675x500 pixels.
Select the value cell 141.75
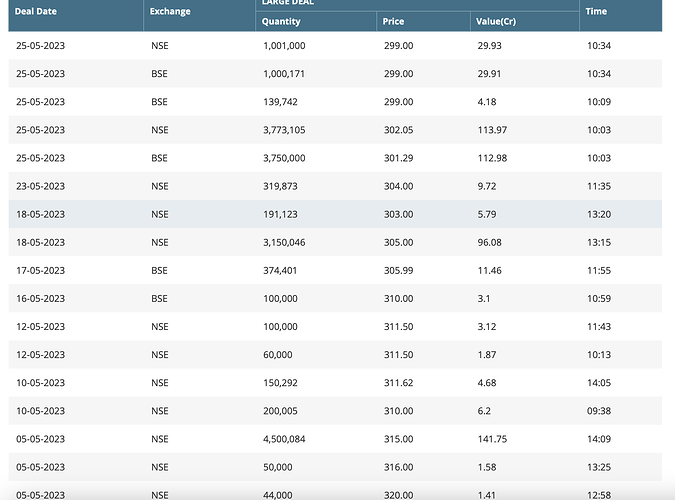point(492,438)
